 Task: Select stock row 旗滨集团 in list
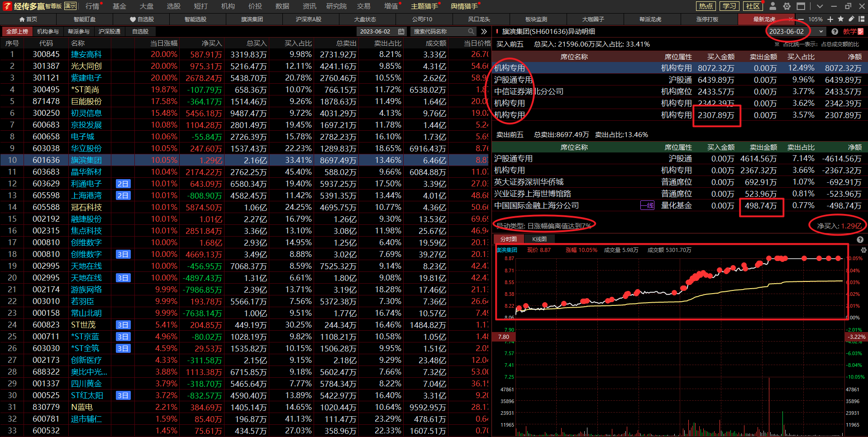(x=244, y=160)
